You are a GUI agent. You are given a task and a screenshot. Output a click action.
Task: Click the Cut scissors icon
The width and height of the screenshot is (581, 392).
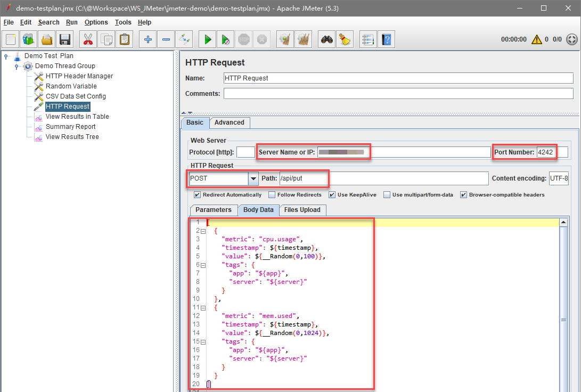(x=88, y=39)
